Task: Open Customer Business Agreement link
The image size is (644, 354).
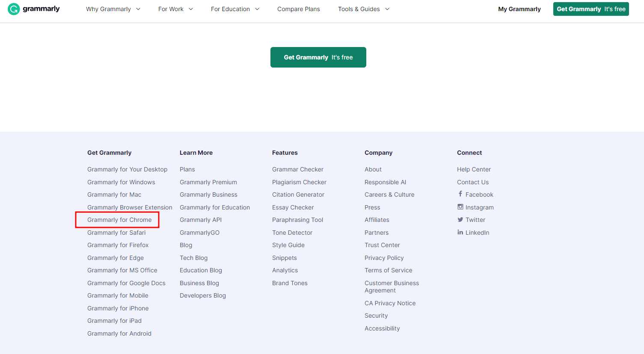Action: pyautogui.click(x=392, y=287)
